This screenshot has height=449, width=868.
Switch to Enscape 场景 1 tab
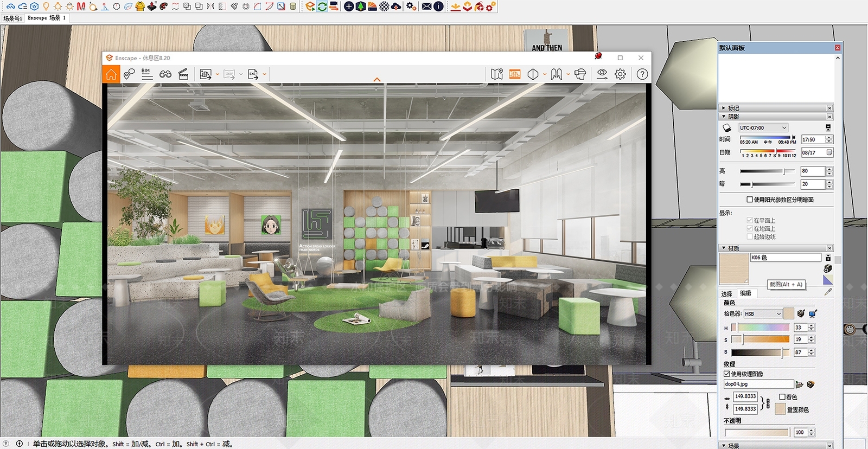pos(47,18)
